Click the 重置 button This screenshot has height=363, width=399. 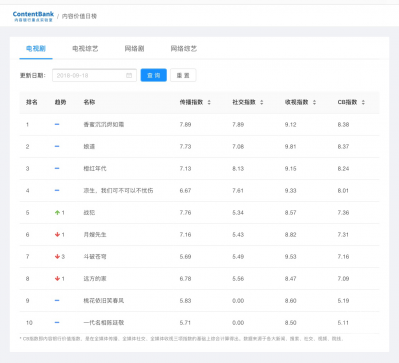[183, 75]
